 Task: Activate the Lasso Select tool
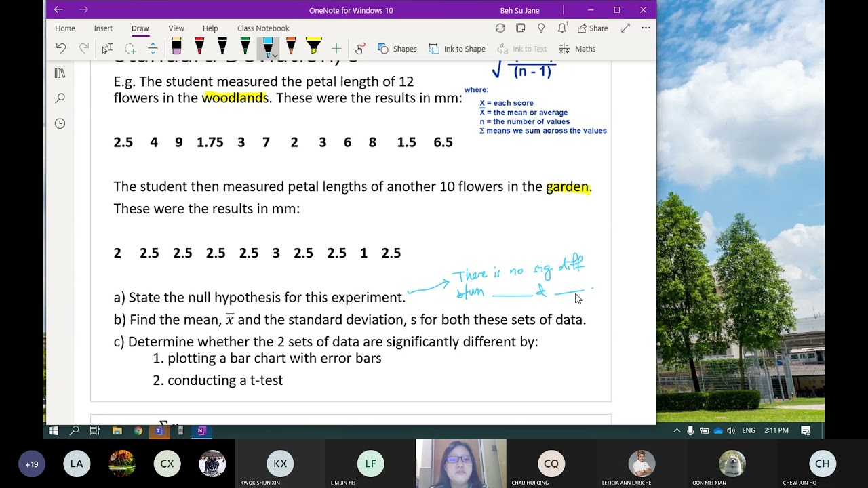130,48
